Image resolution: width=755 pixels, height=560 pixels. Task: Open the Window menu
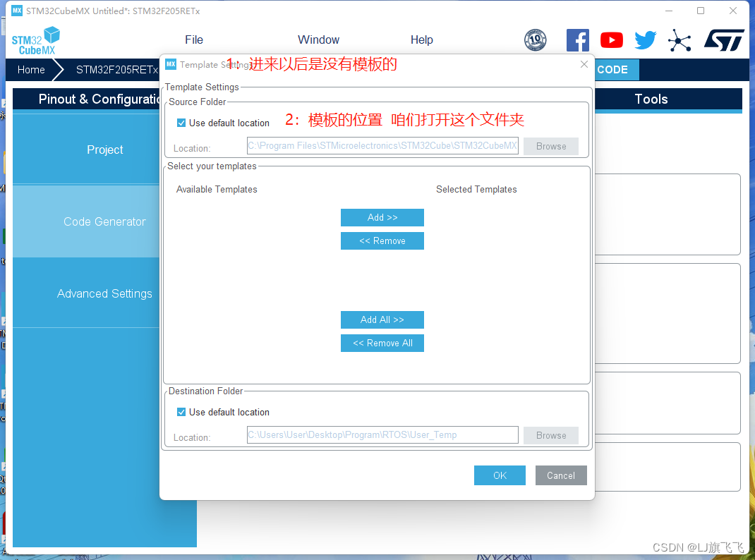coord(318,40)
